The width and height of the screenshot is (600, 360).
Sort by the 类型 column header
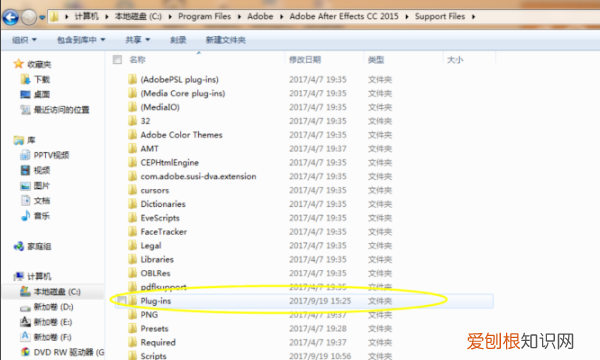coord(376,60)
